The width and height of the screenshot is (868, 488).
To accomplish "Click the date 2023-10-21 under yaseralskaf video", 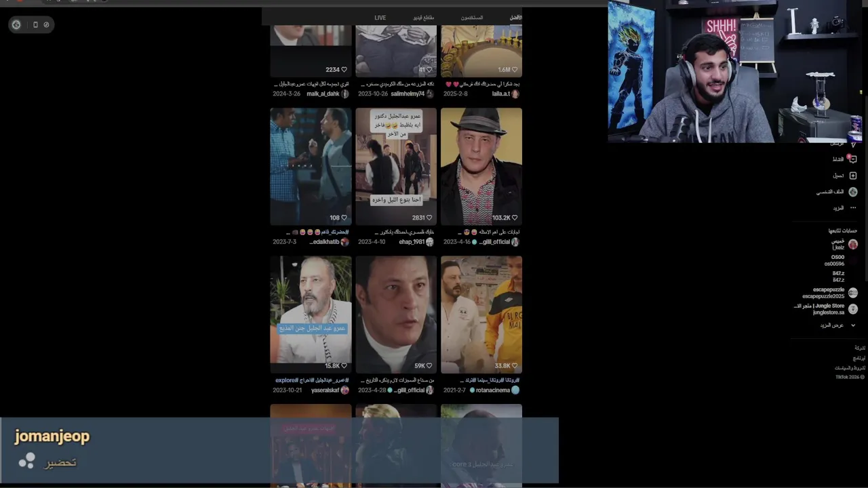I will pyautogui.click(x=287, y=390).
